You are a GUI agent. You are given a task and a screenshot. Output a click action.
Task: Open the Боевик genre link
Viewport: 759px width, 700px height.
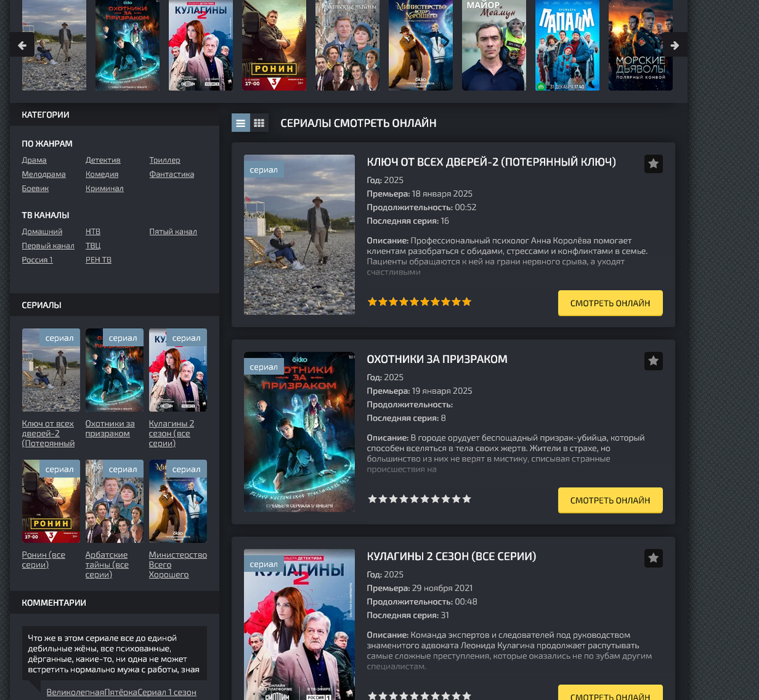pos(35,188)
